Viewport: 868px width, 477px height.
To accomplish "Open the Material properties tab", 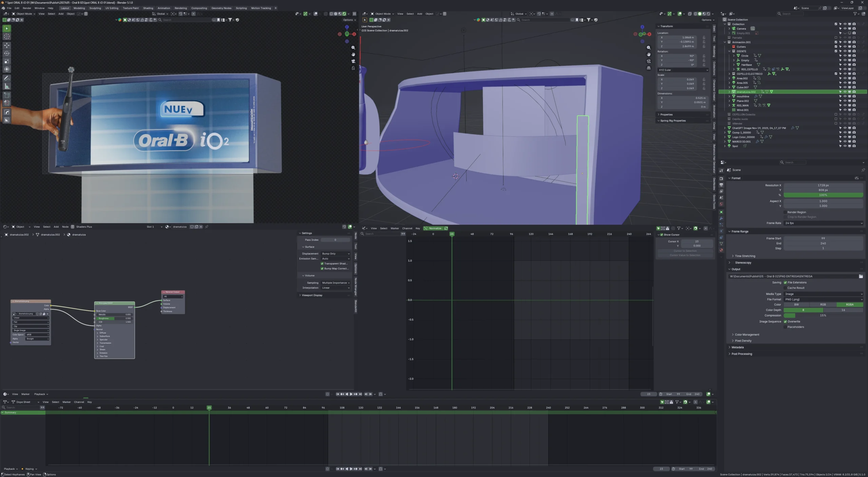I will pos(722,250).
